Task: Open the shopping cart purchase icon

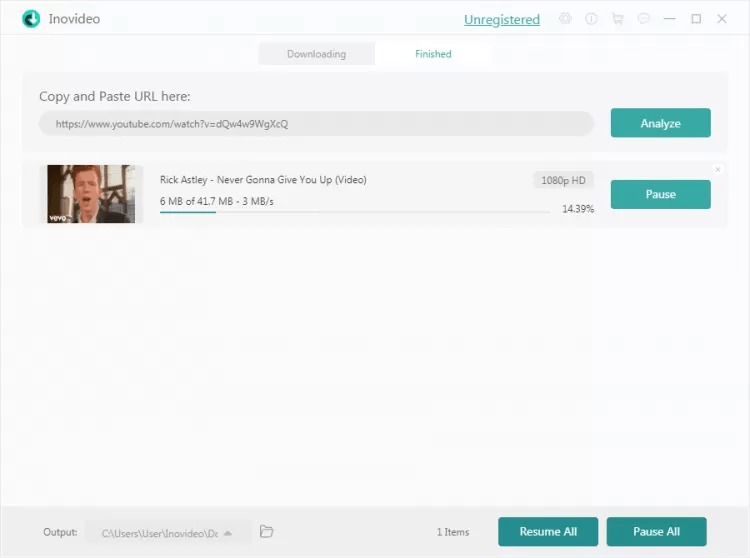Action: click(617, 19)
